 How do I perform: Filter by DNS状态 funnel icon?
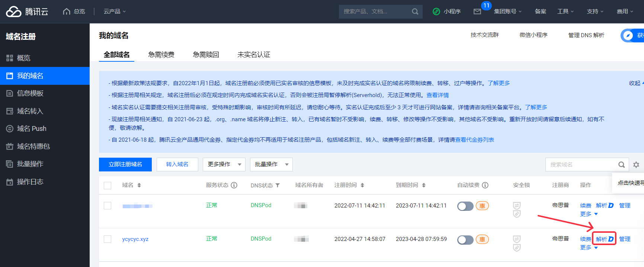pyautogui.click(x=278, y=185)
